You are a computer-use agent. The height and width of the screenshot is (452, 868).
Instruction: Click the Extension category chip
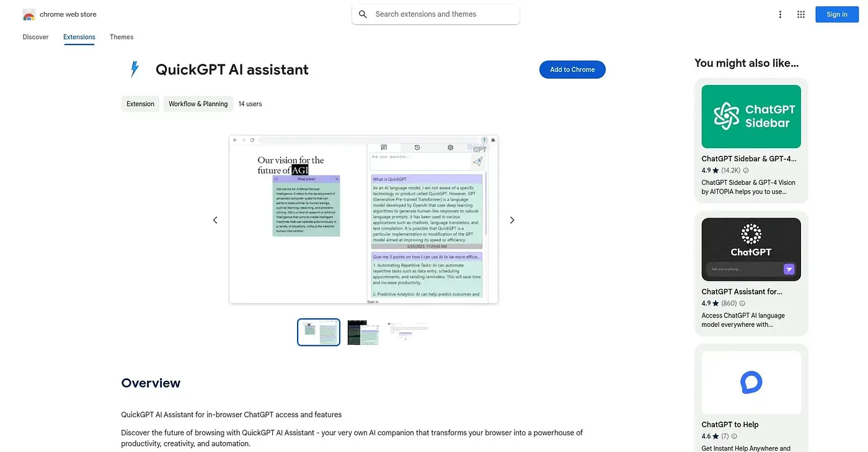(140, 104)
